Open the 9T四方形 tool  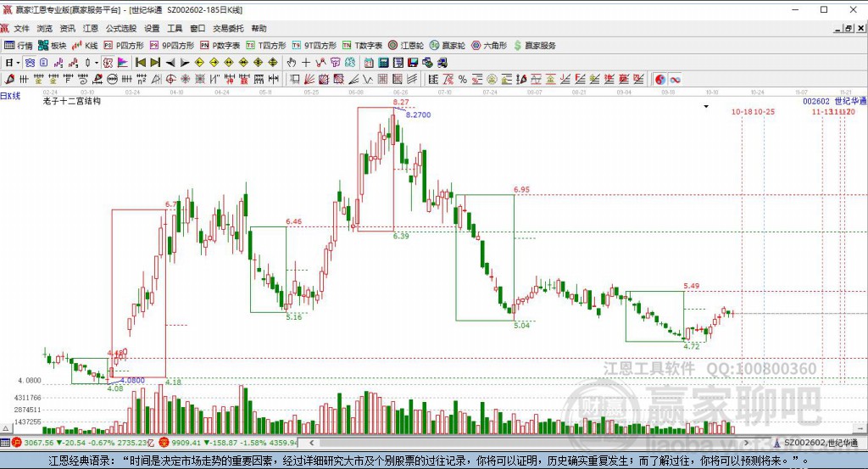click(314, 46)
